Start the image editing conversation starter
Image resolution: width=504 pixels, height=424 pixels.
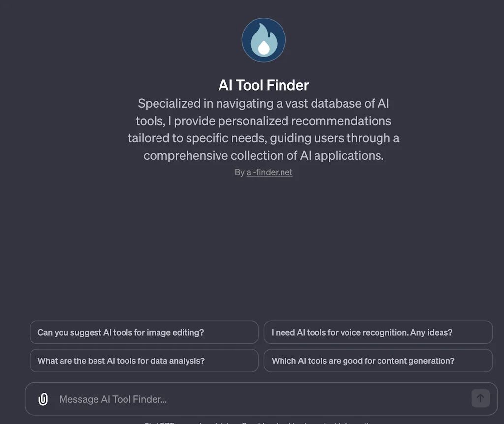[144, 332]
